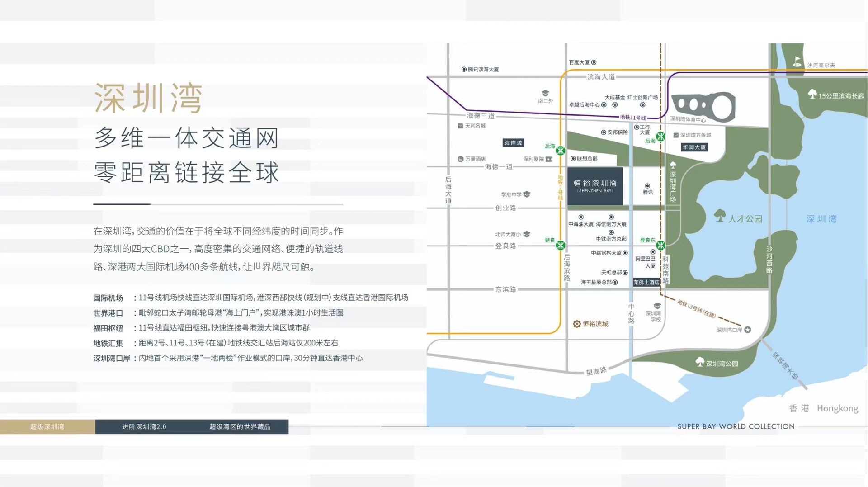Select the 莱佛士酒店 label box
The width and height of the screenshot is (868, 487).
646,282
